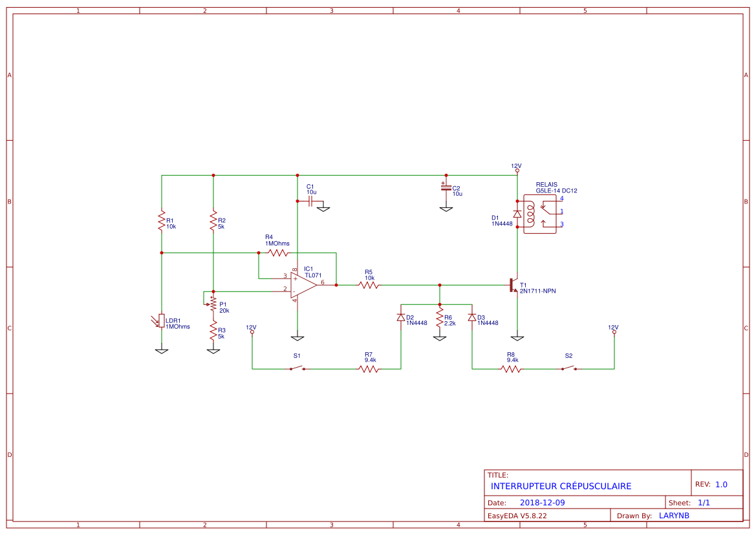
Task: Click the Drawn By value LARYNB
Action: click(674, 515)
